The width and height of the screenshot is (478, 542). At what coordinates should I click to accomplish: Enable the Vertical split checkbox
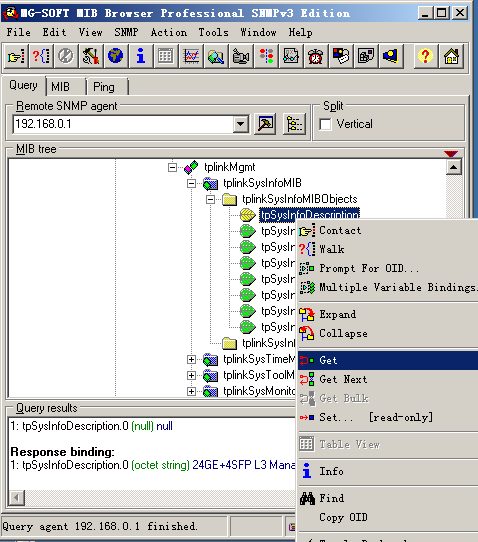point(325,124)
